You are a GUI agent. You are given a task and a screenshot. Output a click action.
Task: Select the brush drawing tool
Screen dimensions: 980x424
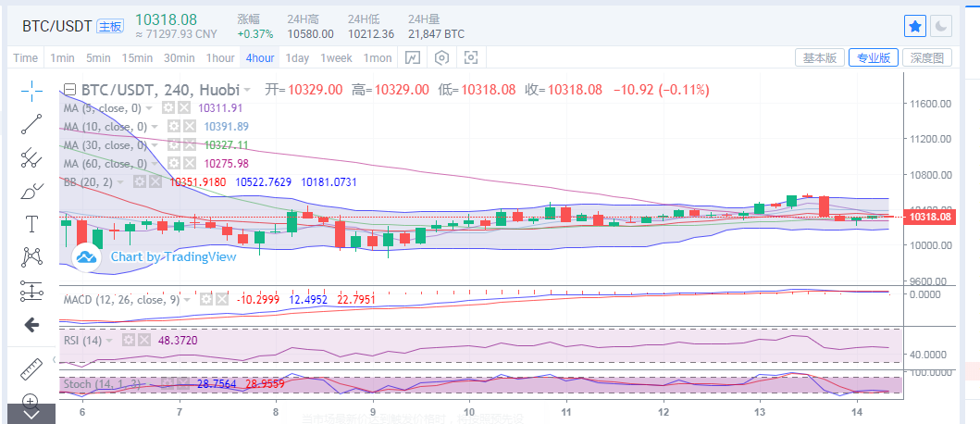tap(31, 191)
